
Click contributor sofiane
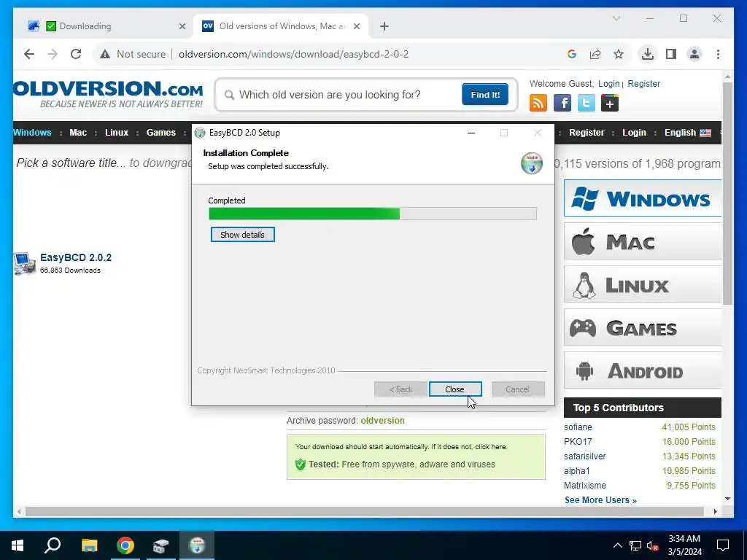point(578,427)
